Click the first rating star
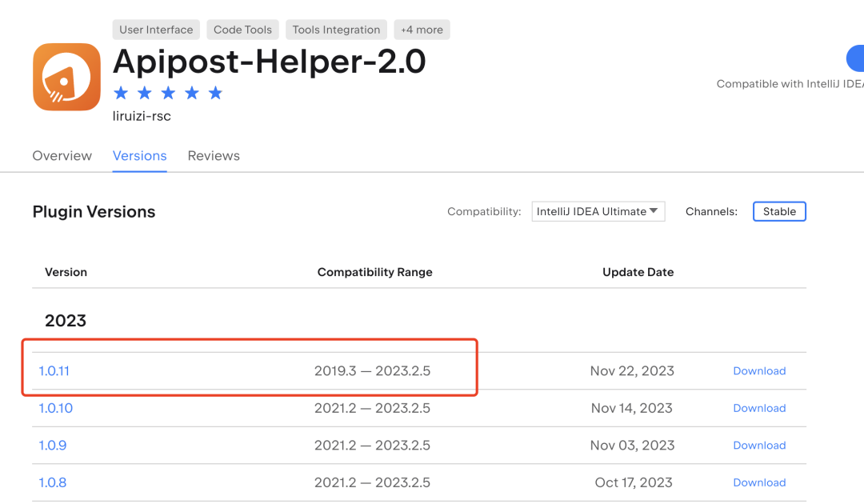The image size is (864, 504). [x=121, y=93]
